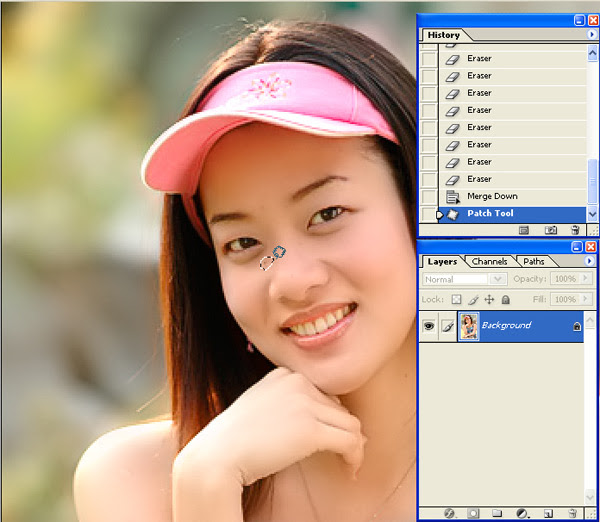Click History panel scrollbar down arrow
Viewport: 600px width, 522px height.
(x=592, y=215)
